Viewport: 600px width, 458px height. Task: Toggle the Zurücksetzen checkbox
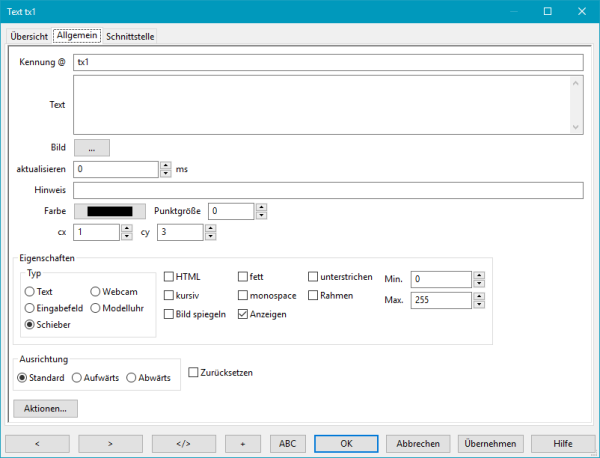[x=194, y=372]
